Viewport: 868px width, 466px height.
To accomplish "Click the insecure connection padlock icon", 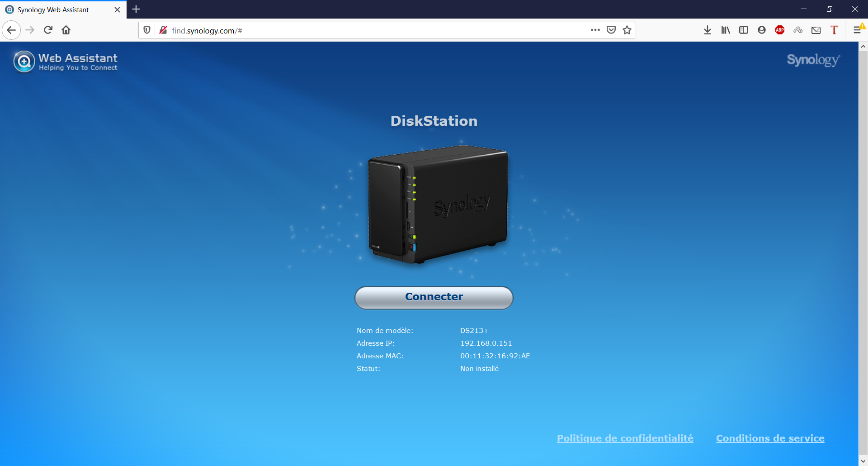I will click(163, 30).
